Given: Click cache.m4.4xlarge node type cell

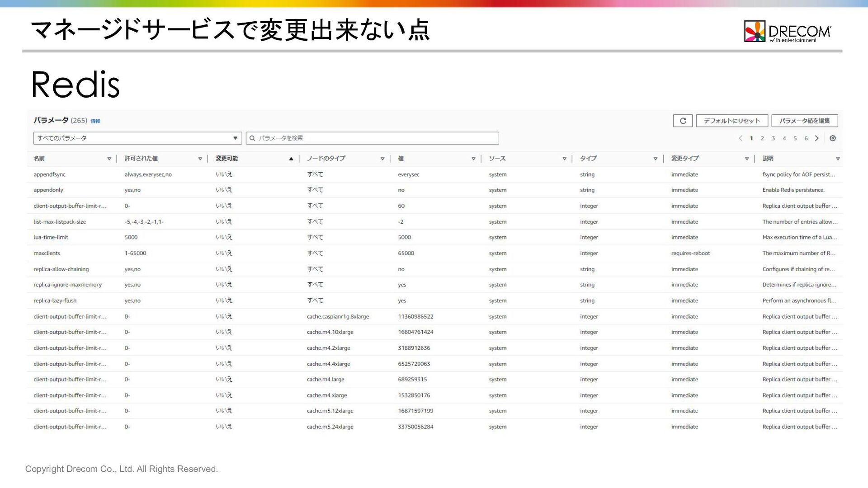Looking at the screenshot, I should (x=328, y=364).
